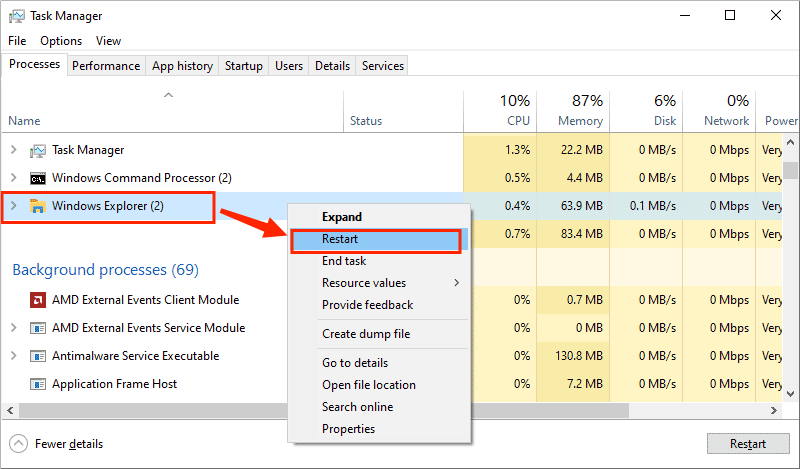Click the Task Manager process row icon

[x=38, y=150]
